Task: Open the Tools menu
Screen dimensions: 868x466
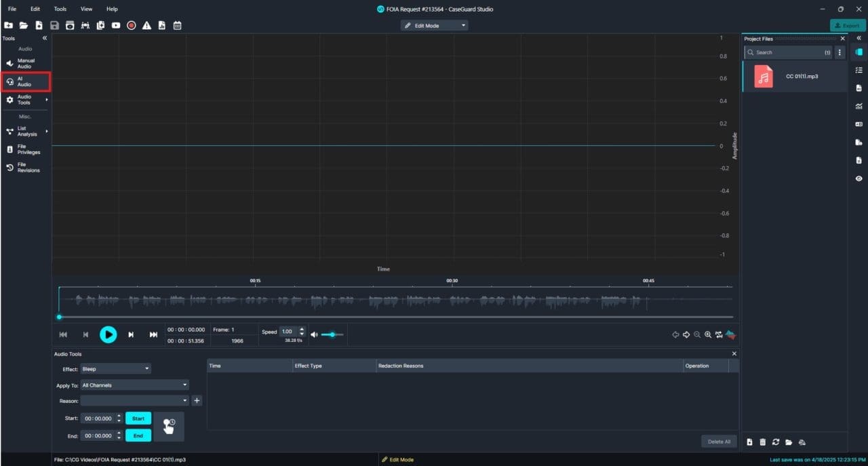Action: pyautogui.click(x=60, y=9)
